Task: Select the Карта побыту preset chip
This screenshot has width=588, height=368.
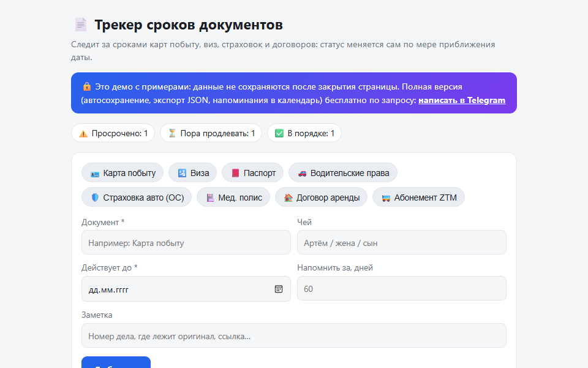Action: (123, 173)
